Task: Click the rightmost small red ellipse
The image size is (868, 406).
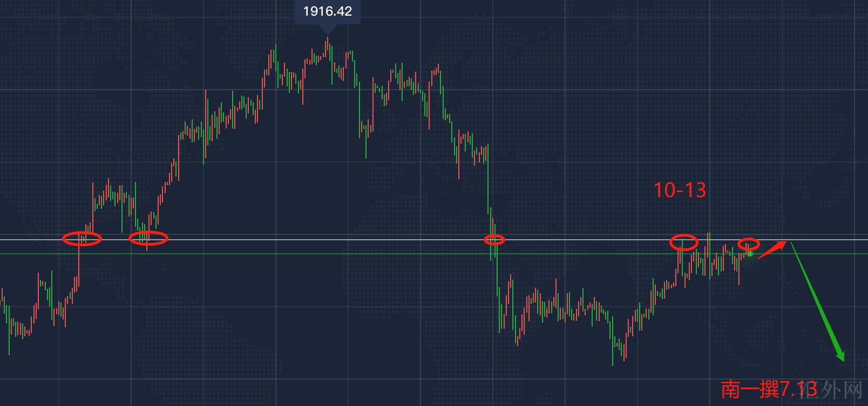Action: 749,243
